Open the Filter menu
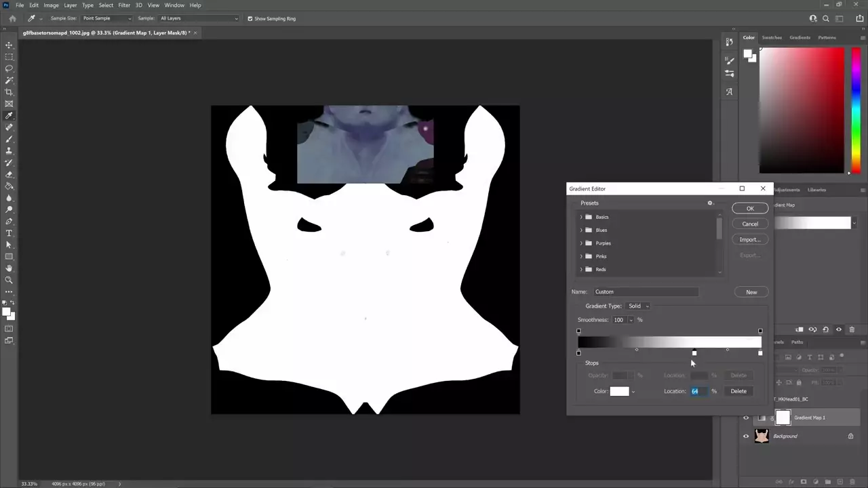Screen dimensions: 868x488 click(124, 5)
